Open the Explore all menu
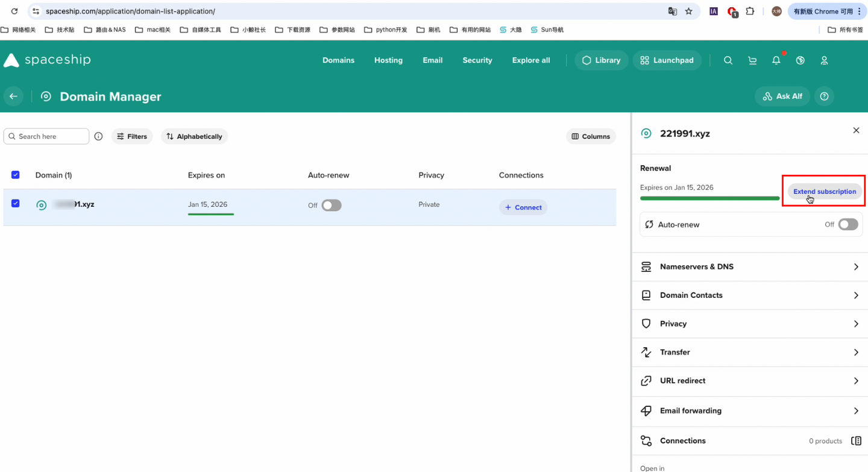The height and width of the screenshot is (472, 868). 531,60
